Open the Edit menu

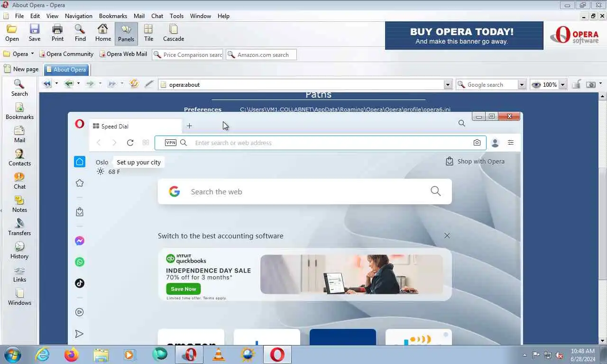[x=35, y=16]
